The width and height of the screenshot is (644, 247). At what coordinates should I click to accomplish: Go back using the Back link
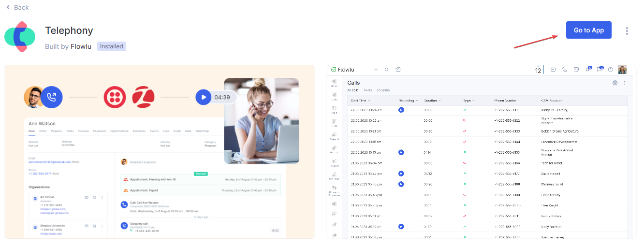17,7
